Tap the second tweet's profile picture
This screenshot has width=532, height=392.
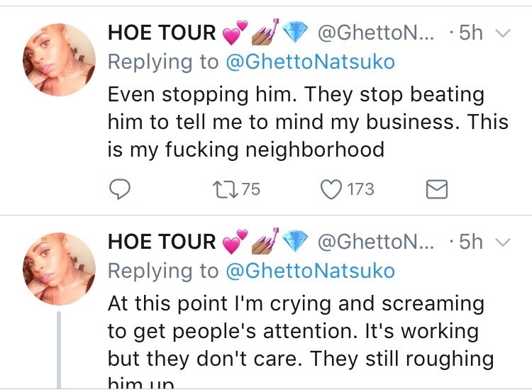pos(60,269)
